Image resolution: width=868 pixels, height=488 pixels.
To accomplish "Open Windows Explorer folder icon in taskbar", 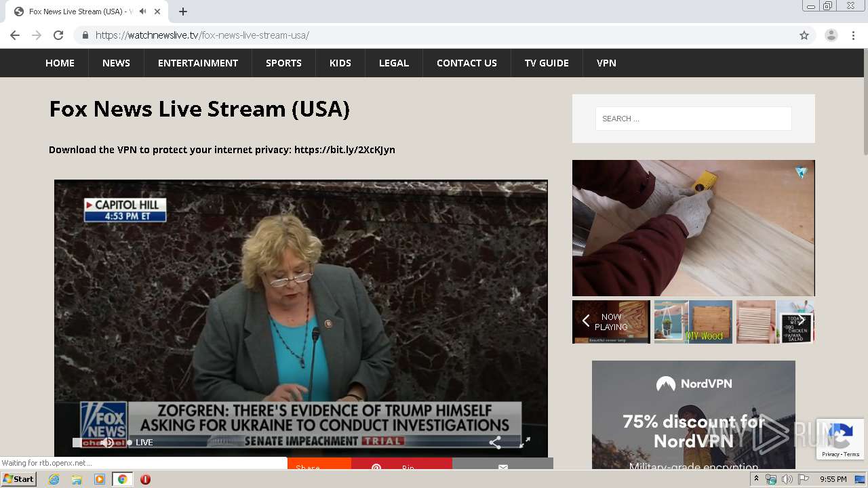I will tap(77, 479).
